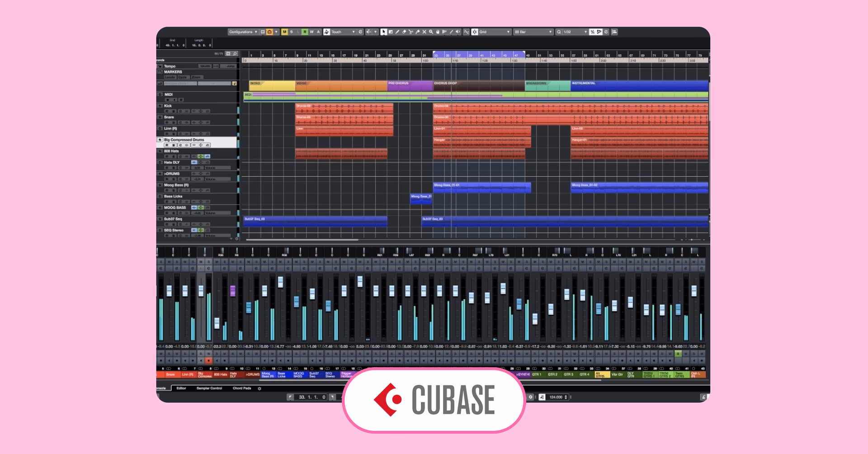Open the Grid snap type dropdown
This screenshot has height=454, width=868.
495,32
